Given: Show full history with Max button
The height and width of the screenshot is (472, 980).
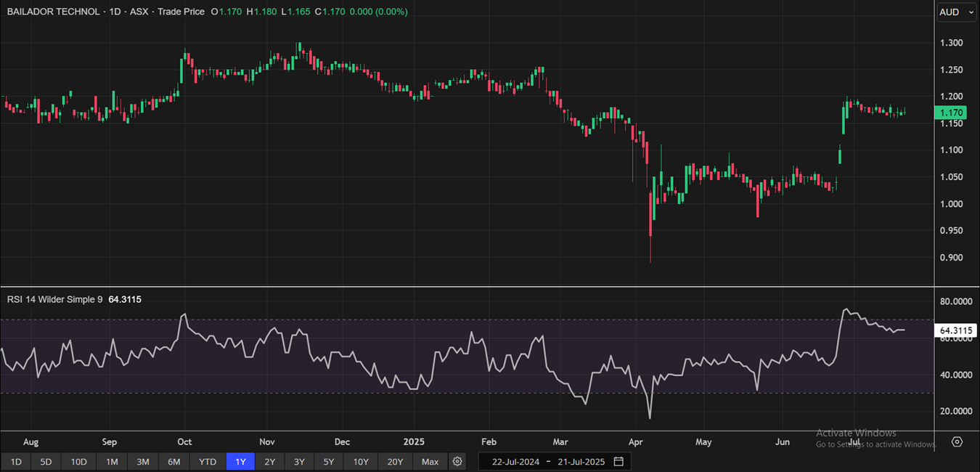Looking at the screenshot, I should [430, 462].
